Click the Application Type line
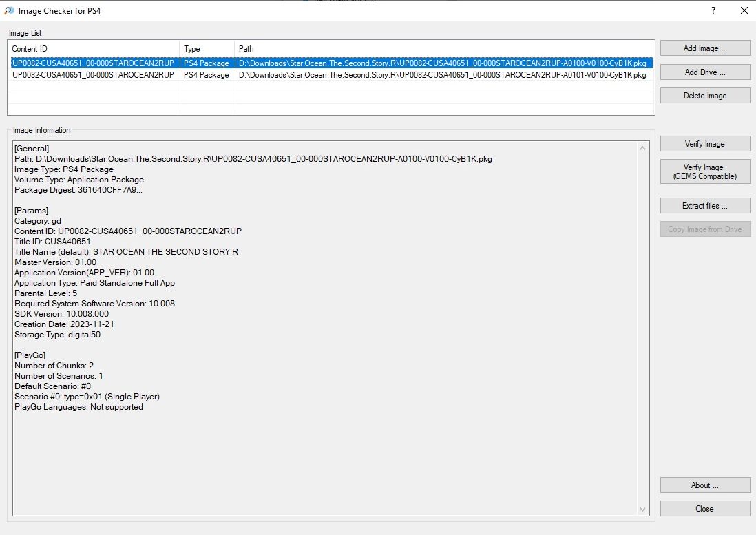The height and width of the screenshot is (535, 756). point(94,283)
